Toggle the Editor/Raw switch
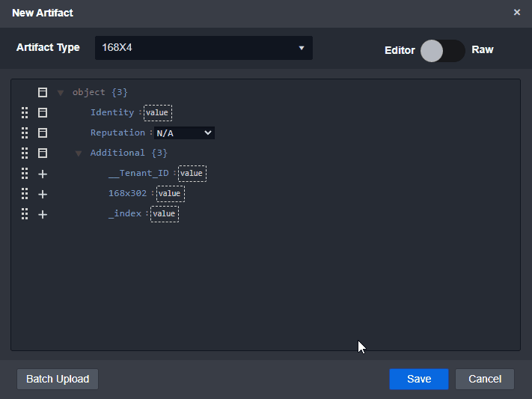Image resolution: width=532 pixels, height=399 pixels. [x=442, y=50]
